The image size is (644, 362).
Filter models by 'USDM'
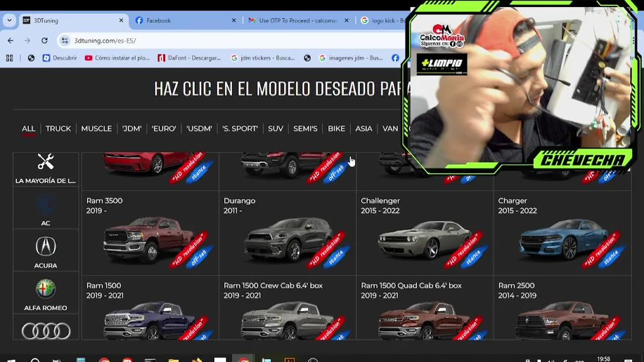click(199, 129)
